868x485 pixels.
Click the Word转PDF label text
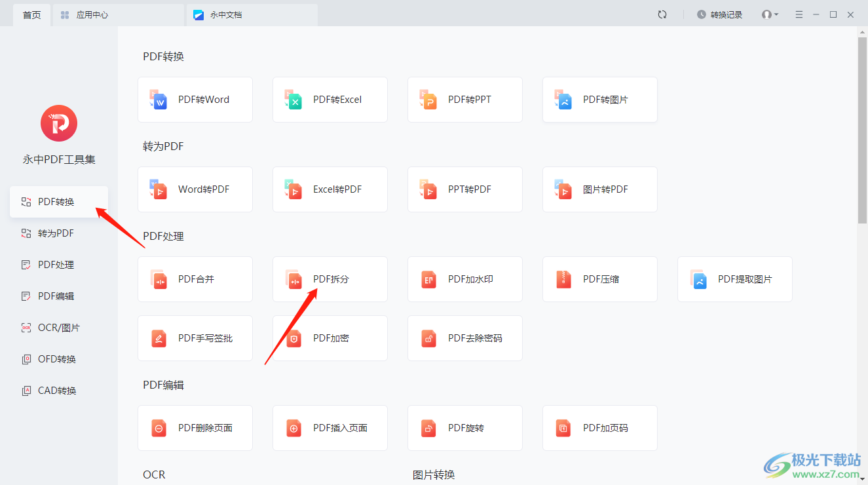204,189
